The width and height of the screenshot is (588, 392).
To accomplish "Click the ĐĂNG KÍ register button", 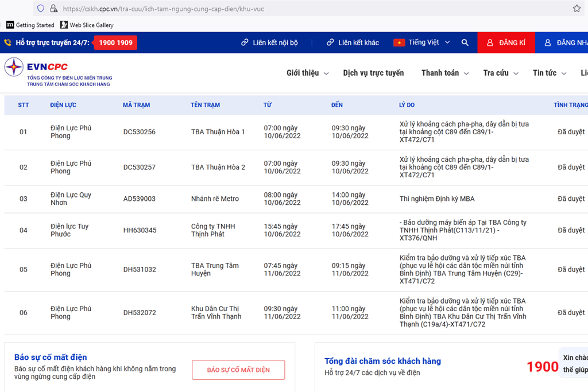I will (506, 42).
